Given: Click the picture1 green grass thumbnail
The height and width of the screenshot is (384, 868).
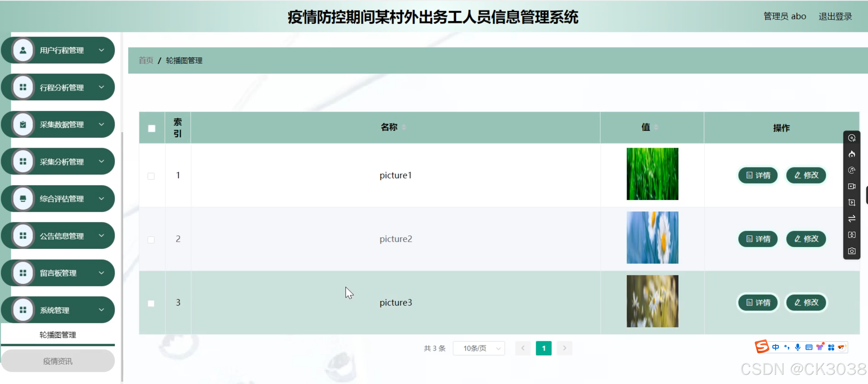Looking at the screenshot, I should point(652,174).
